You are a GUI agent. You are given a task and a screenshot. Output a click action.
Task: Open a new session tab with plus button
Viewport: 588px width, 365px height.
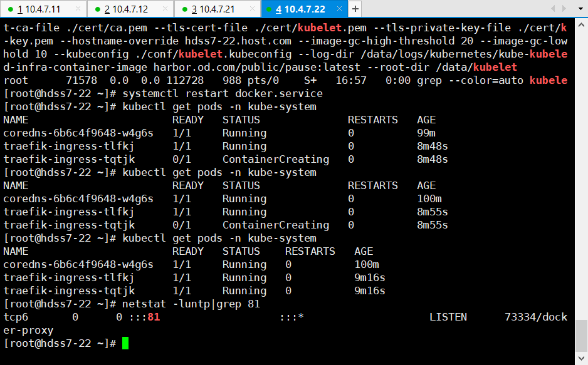tap(355, 9)
